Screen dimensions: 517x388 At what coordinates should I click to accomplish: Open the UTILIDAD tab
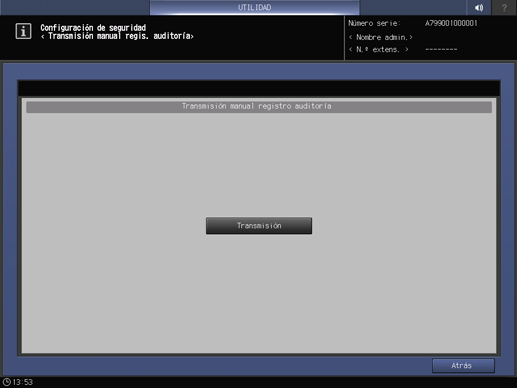click(254, 7)
